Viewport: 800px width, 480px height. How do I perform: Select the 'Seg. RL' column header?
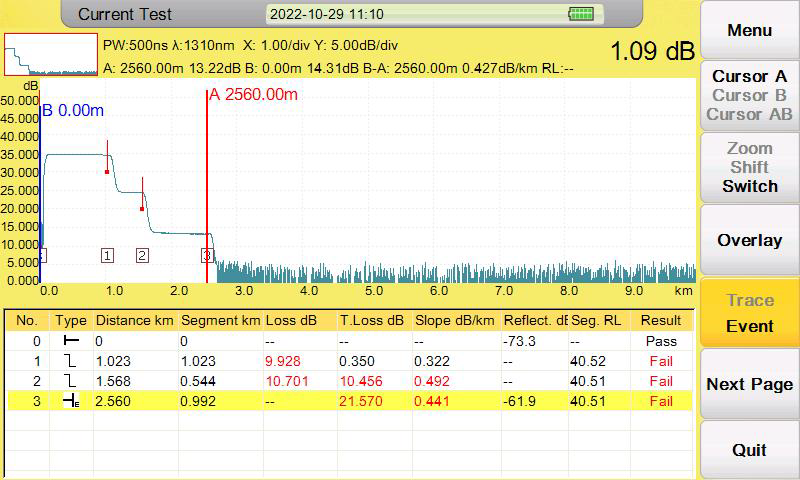click(598, 320)
